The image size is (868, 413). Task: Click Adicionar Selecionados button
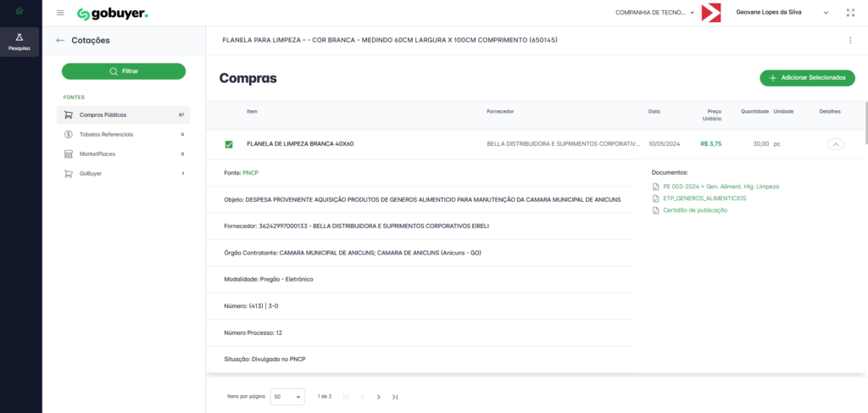point(807,77)
